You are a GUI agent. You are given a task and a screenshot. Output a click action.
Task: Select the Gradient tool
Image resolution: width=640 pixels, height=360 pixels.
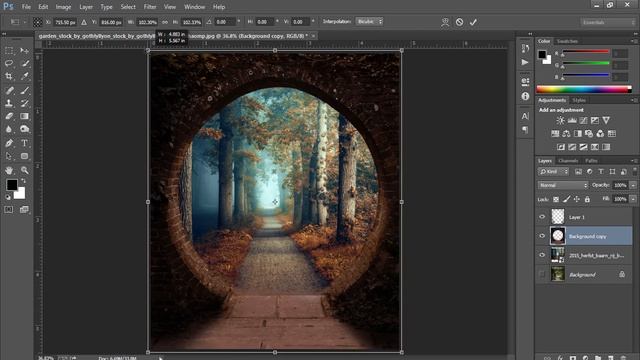point(24,116)
